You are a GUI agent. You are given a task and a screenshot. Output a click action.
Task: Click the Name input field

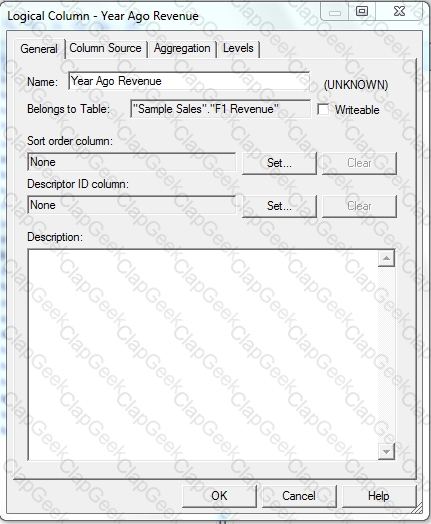tap(189, 81)
